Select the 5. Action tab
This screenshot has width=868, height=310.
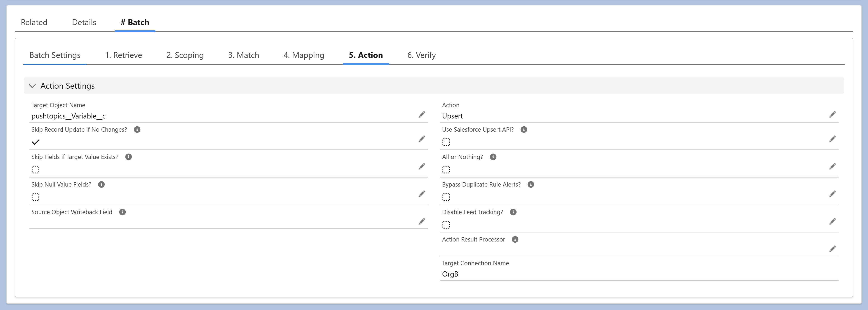point(366,55)
